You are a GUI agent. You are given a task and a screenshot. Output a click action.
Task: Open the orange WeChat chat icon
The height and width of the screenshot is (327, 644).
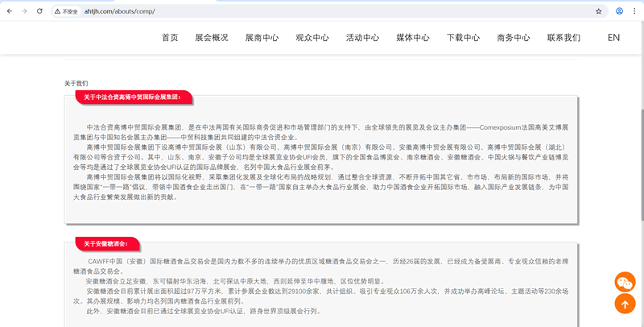pyautogui.click(x=625, y=282)
